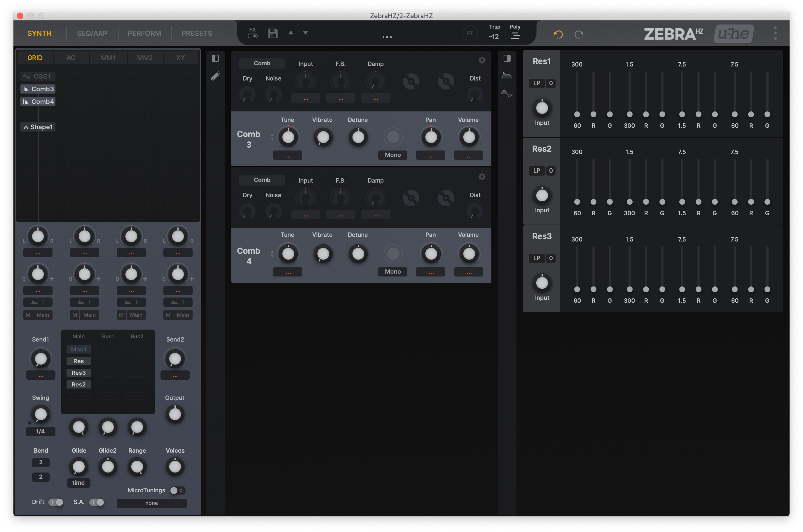Click the orange undo arrow
This screenshot has height=532, width=803.
[x=558, y=34]
